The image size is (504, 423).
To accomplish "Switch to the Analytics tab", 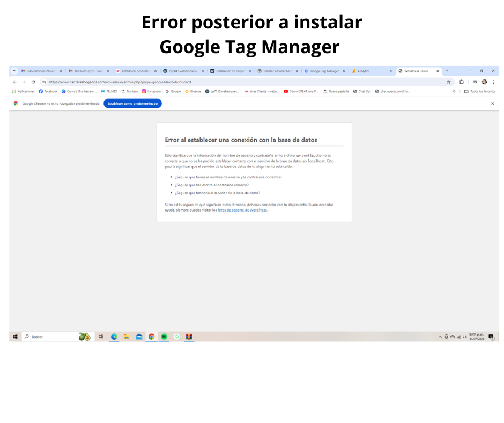I will point(371,71).
